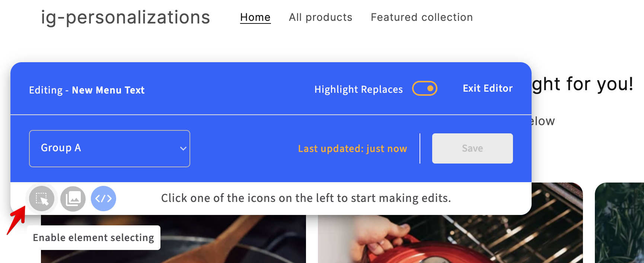644x263 pixels.
Task: Click the ig-personalizations store title
Action: point(125,17)
